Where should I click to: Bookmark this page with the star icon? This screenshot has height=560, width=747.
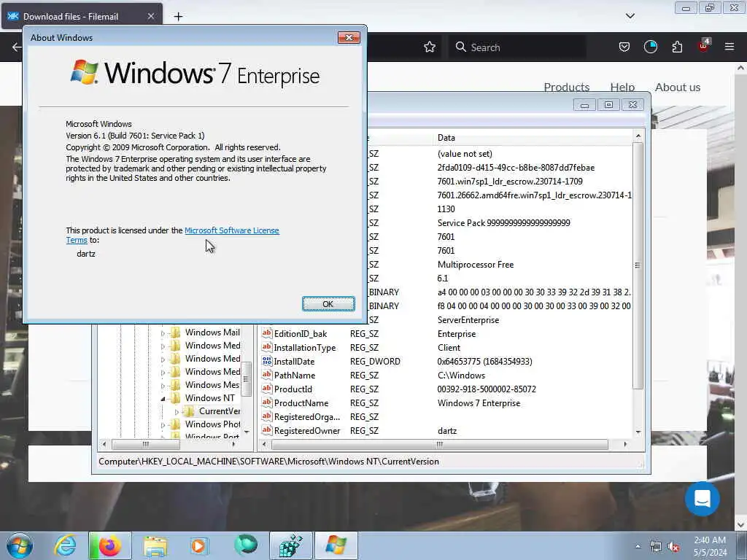click(430, 47)
